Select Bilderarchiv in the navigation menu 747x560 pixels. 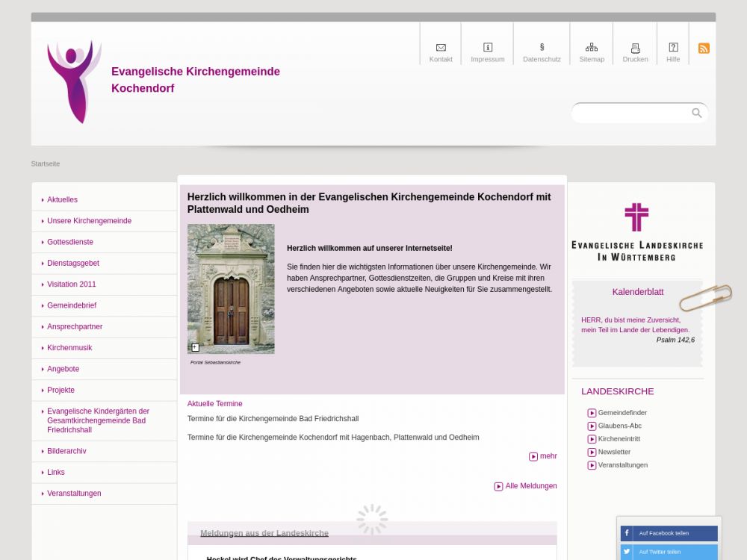pos(66,451)
